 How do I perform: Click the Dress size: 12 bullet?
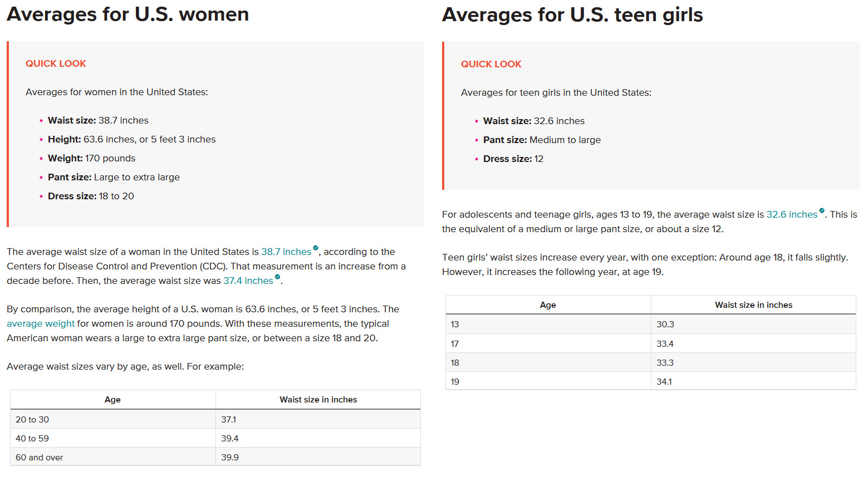coord(513,159)
